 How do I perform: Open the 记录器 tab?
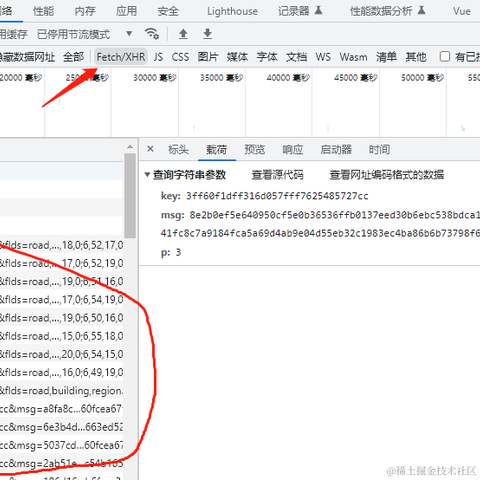pyautogui.click(x=294, y=11)
